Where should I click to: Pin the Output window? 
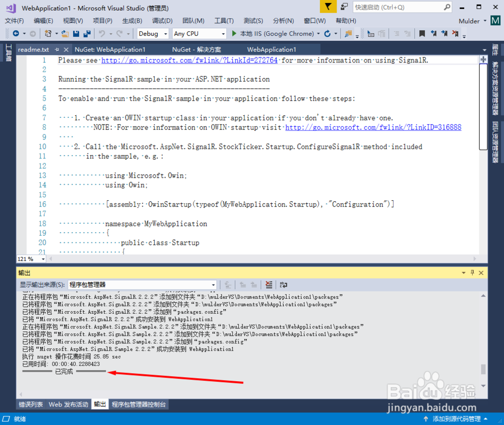(x=472, y=272)
